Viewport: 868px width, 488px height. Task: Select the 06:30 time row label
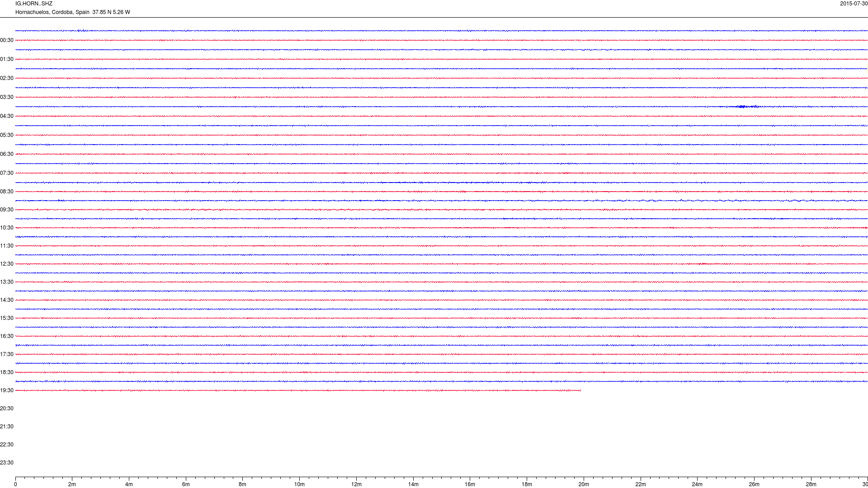7,154
